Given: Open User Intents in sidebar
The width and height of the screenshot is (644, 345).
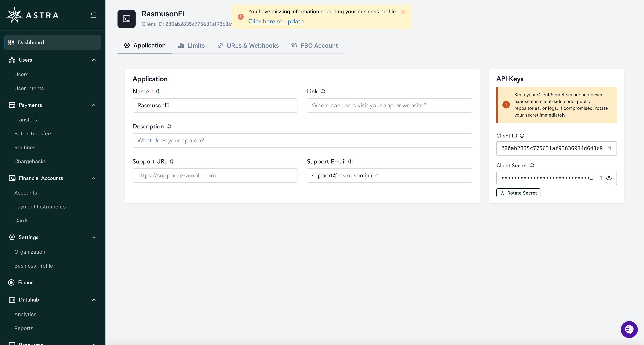Looking at the screenshot, I should click(x=29, y=89).
